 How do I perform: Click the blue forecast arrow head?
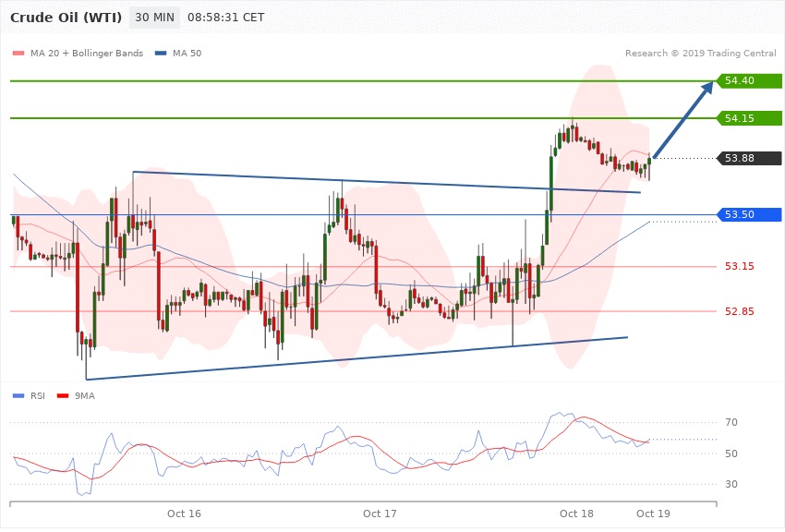[x=707, y=89]
